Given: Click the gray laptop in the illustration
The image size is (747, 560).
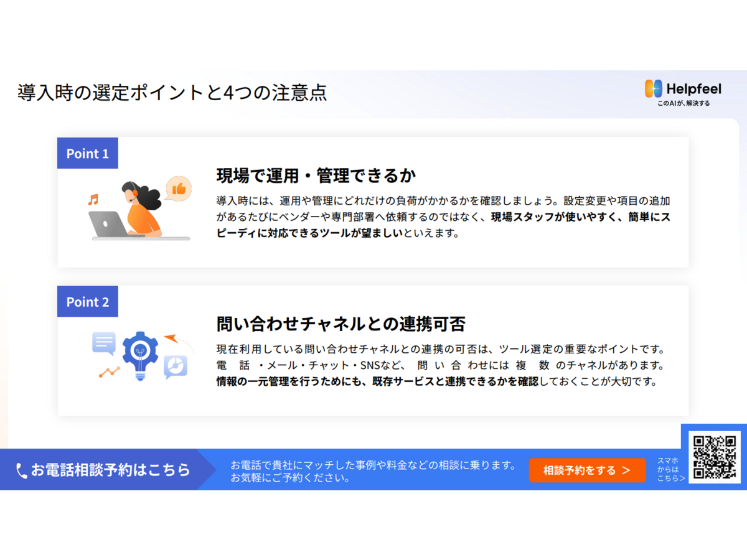Looking at the screenshot, I should coord(108,224).
